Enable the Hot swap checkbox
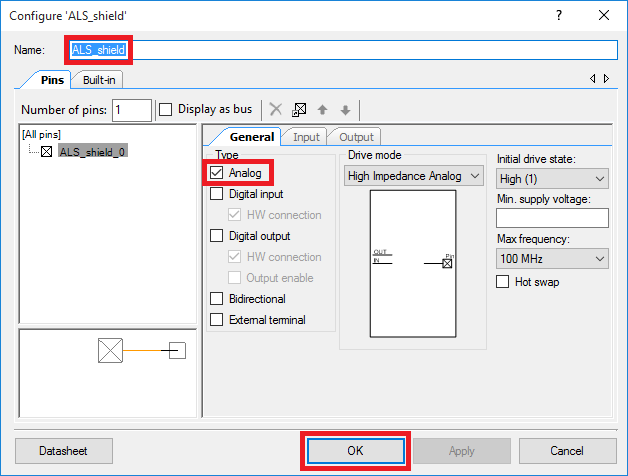Image resolution: width=628 pixels, height=476 pixels. pyautogui.click(x=503, y=282)
